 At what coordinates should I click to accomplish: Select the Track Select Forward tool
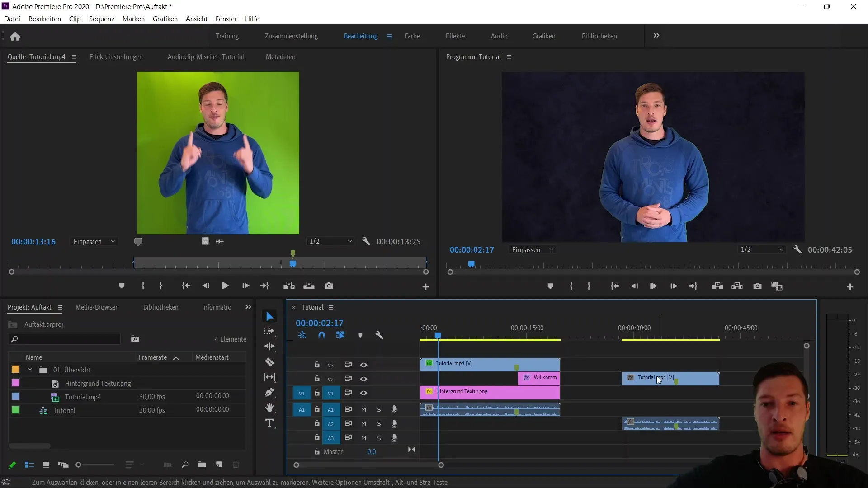269,331
